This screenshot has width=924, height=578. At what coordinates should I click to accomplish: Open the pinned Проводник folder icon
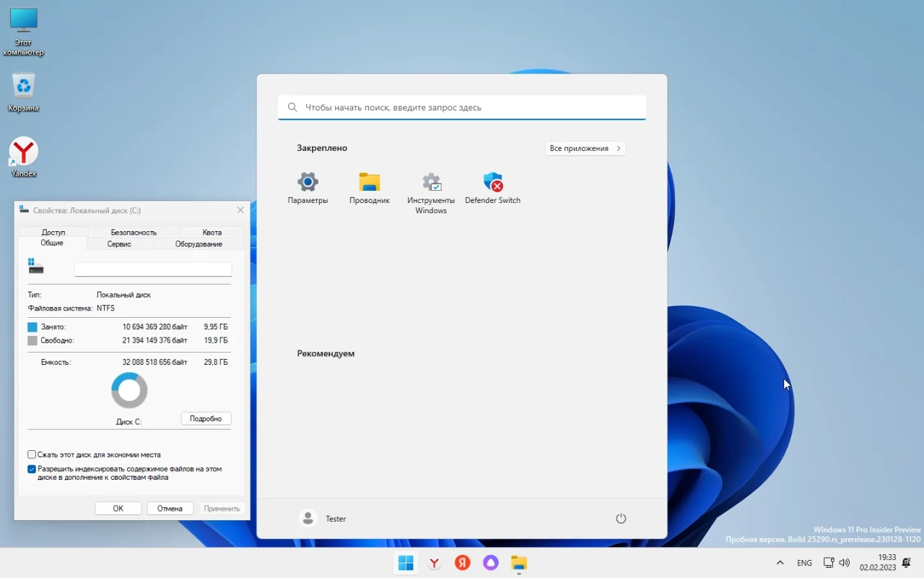point(370,182)
